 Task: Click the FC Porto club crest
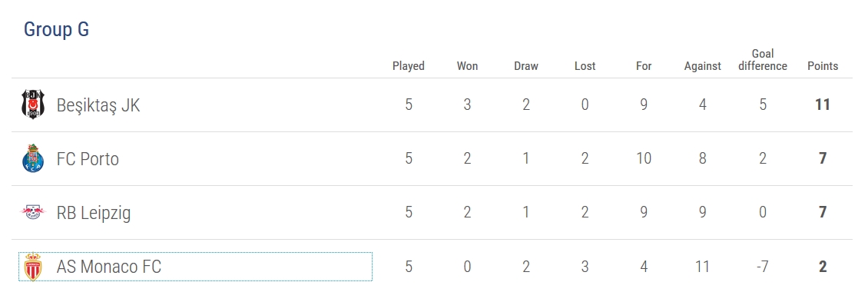click(x=33, y=158)
